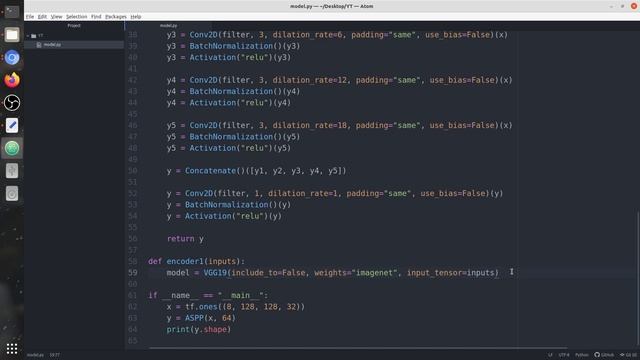The width and height of the screenshot is (640, 360).
Task: Open Files manager from the dock
Action: point(12,35)
